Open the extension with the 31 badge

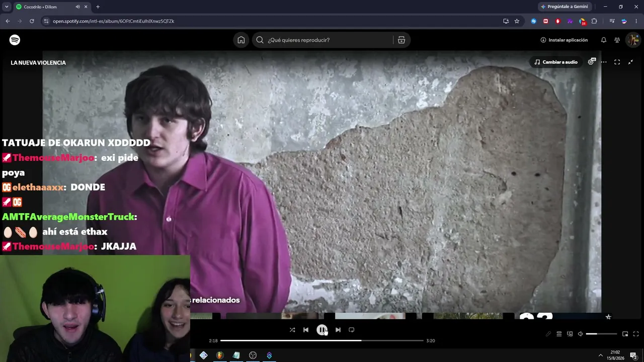point(582,21)
